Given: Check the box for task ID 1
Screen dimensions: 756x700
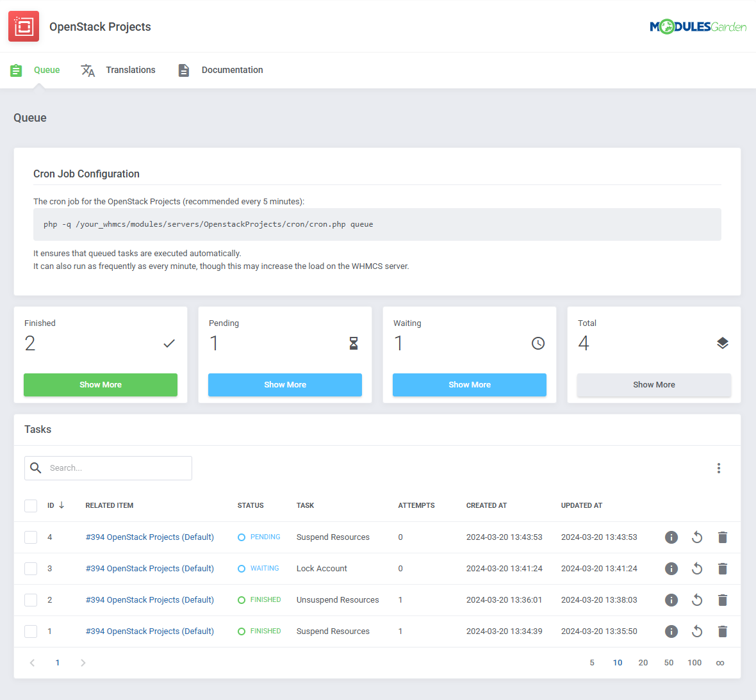Looking at the screenshot, I should coord(31,631).
